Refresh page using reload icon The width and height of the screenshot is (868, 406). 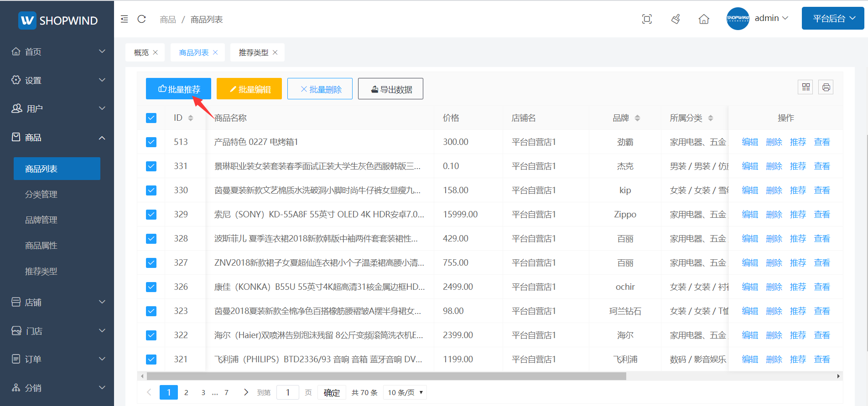pos(141,19)
